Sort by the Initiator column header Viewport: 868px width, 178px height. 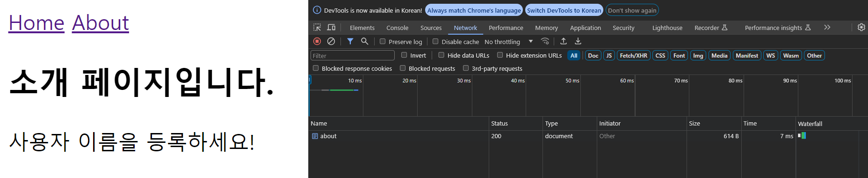pos(642,124)
